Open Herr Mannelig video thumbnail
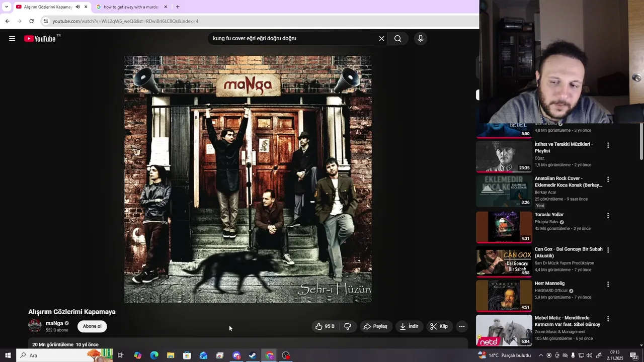The height and width of the screenshot is (362, 644). tap(504, 296)
